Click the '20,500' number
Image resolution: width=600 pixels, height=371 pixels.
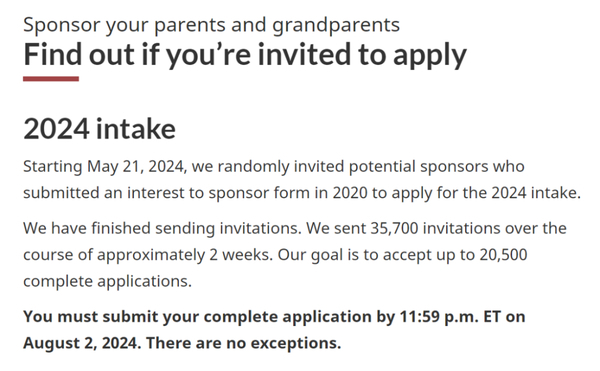[504, 255]
